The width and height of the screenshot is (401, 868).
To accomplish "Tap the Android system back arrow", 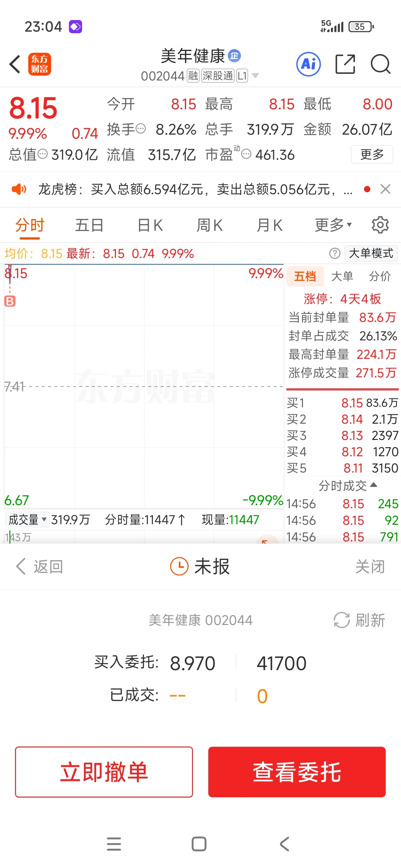I will coord(285,844).
